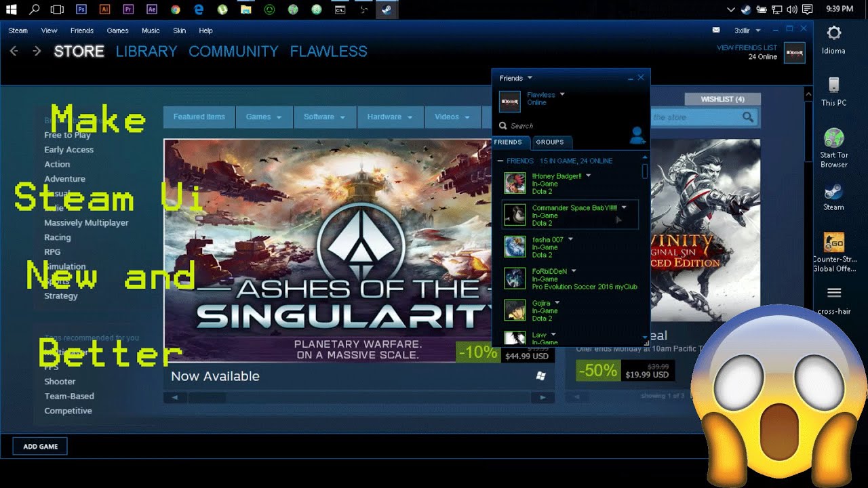The width and height of the screenshot is (868, 488).
Task: Launch Start Tor Browser desktop shortcut
Action: pos(833,148)
